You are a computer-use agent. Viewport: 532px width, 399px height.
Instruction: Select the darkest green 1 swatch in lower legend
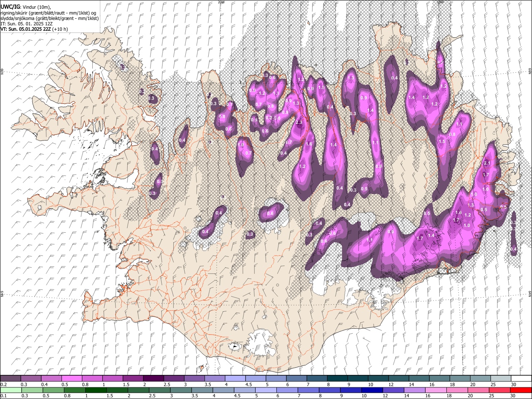96,390
